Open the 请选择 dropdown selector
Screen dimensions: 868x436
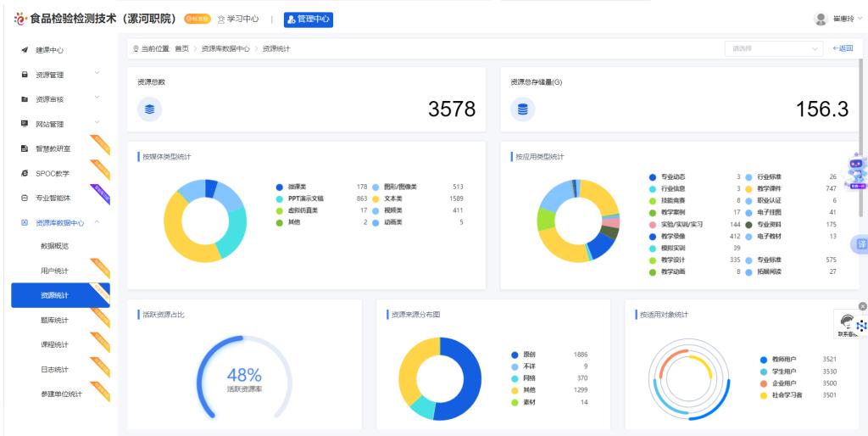tap(774, 48)
